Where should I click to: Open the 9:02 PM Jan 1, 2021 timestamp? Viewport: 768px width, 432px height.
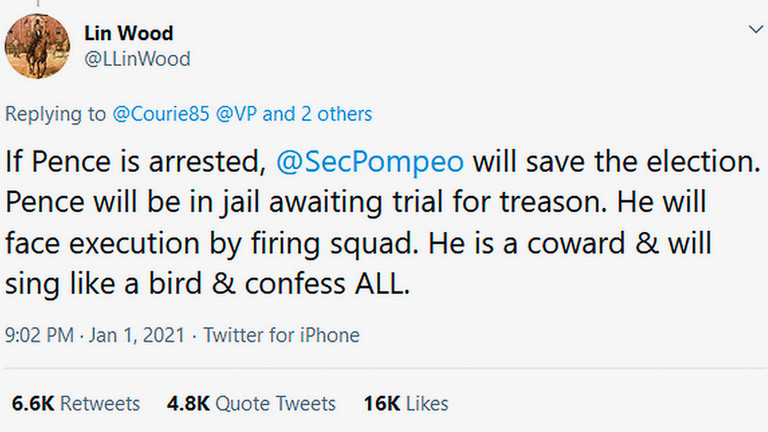pos(95,336)
